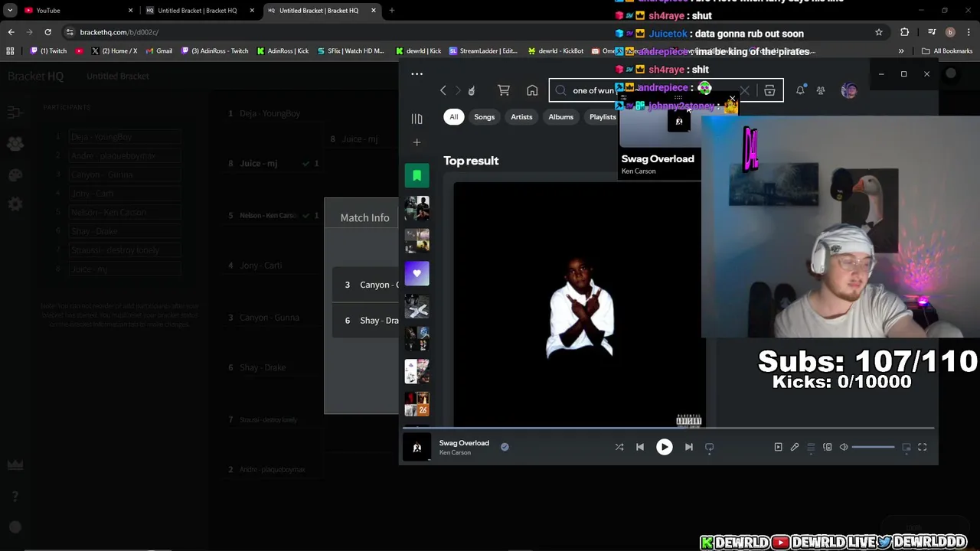Open a new browser tab
Image resolution: width=980 pixels, height=551 pixels.
(x=391, y=11)
